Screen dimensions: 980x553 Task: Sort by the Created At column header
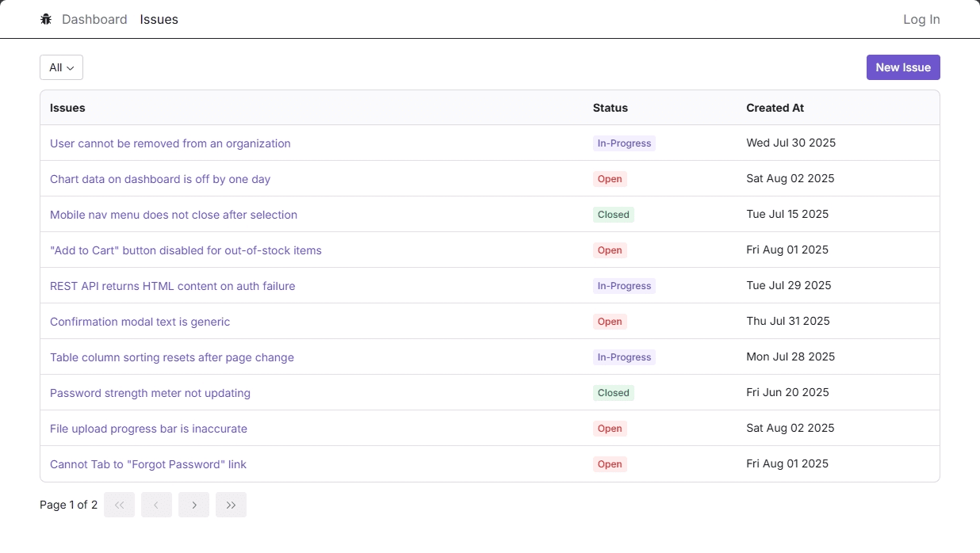pyautogui.click(x=775, y=108)
